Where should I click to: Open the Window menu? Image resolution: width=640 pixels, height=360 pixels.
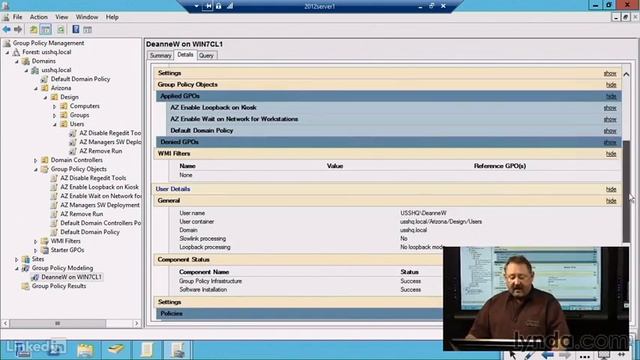pyautogui.click(x=87, y=17)
